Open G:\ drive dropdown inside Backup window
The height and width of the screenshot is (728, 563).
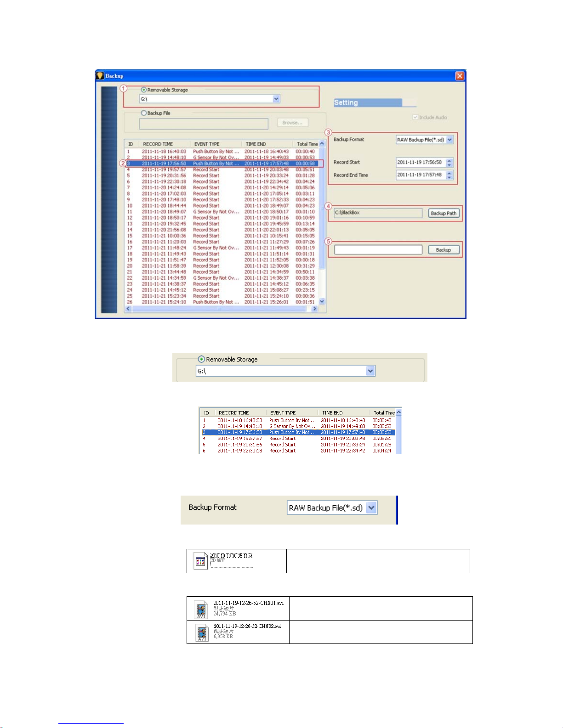tap(276, 99)
